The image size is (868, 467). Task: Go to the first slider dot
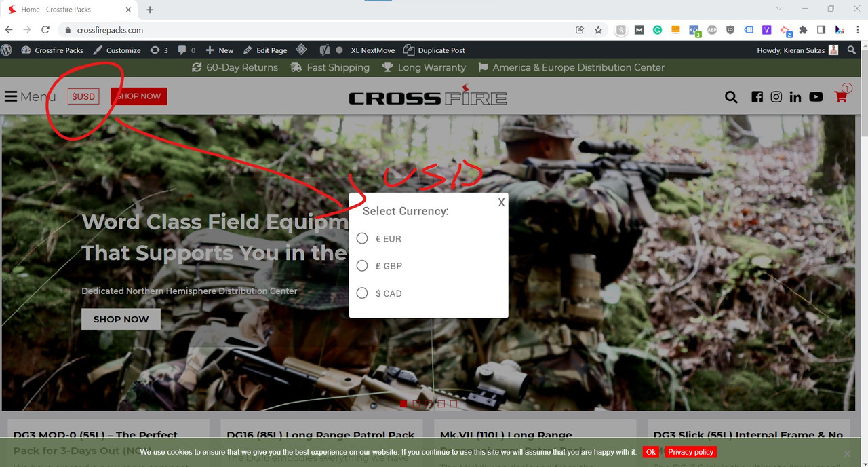tap(403, 404)
